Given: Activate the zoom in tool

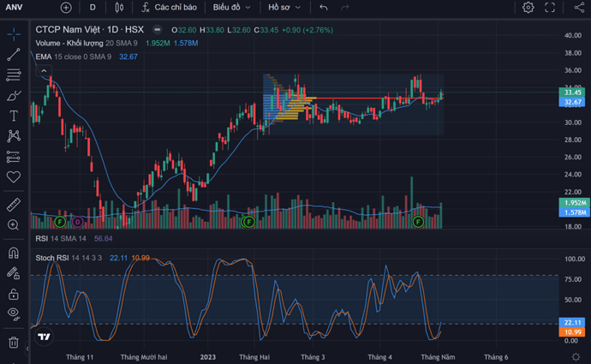Looking at the screenshot, I should click(13, 225).
